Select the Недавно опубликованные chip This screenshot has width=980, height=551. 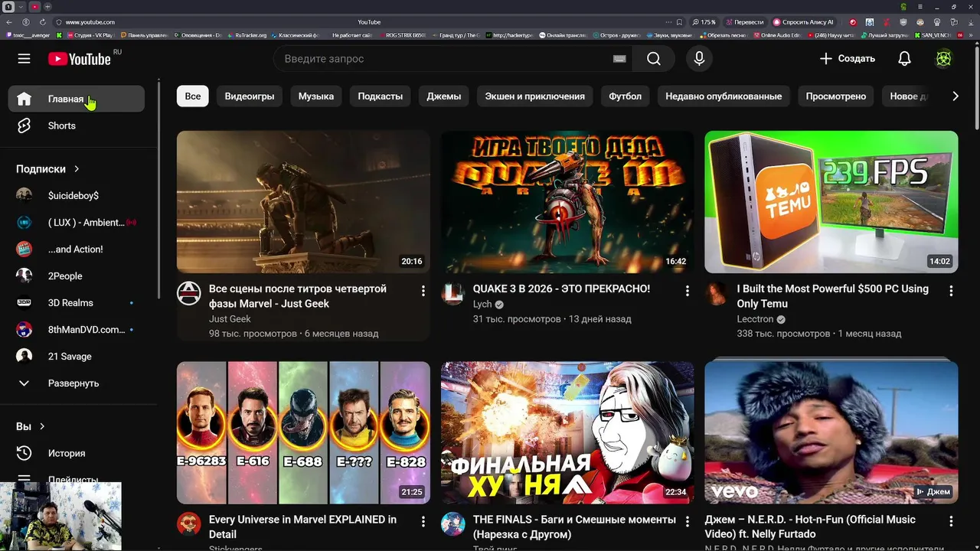point(724,96)
